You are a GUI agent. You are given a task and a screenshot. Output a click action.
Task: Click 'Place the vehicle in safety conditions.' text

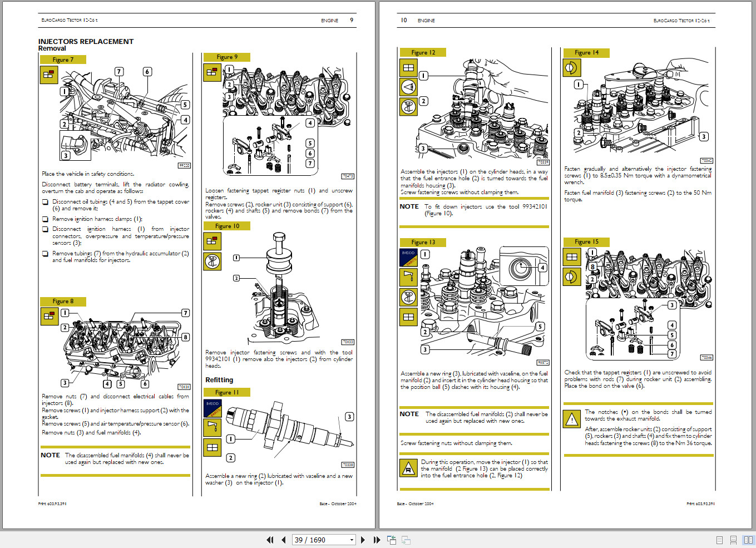(x=88, y=174)
